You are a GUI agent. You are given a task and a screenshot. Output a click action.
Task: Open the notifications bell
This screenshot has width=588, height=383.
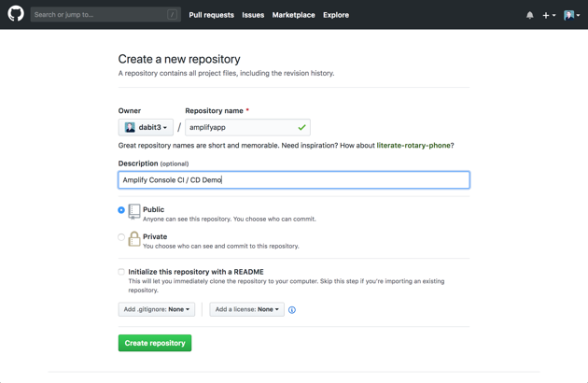529,15
